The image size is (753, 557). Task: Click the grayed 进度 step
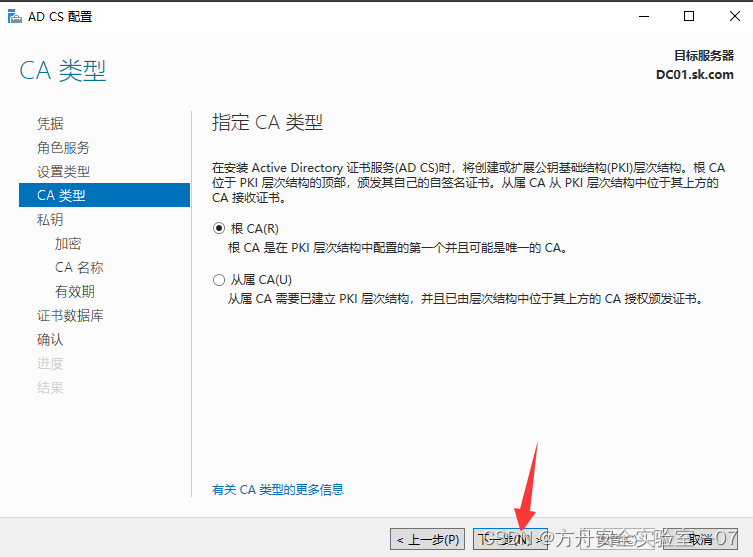(50, 363)
